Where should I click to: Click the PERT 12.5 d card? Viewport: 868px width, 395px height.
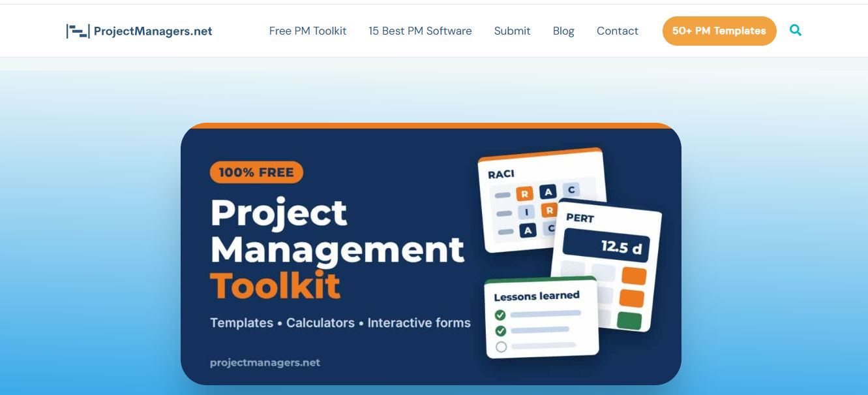(x=606, y=265)
